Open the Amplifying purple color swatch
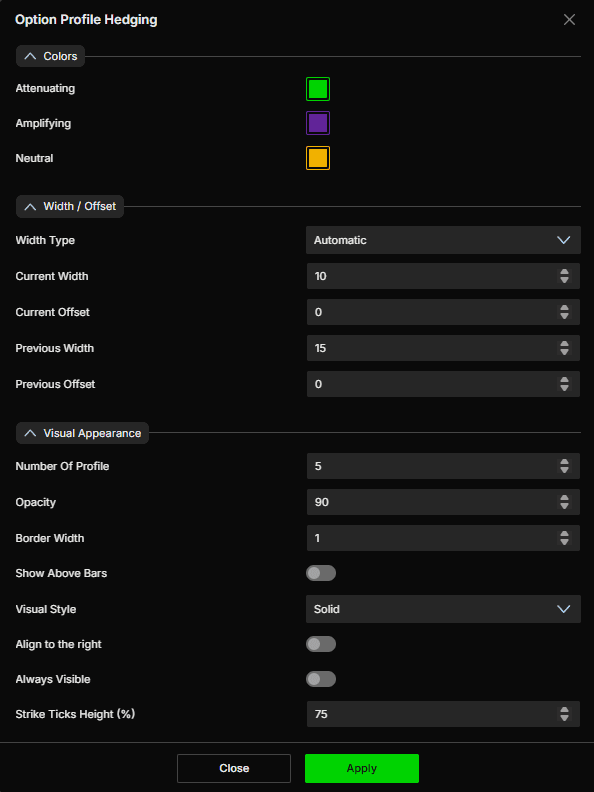The width and height of the screenshot is (594, 792). [318, 123]
